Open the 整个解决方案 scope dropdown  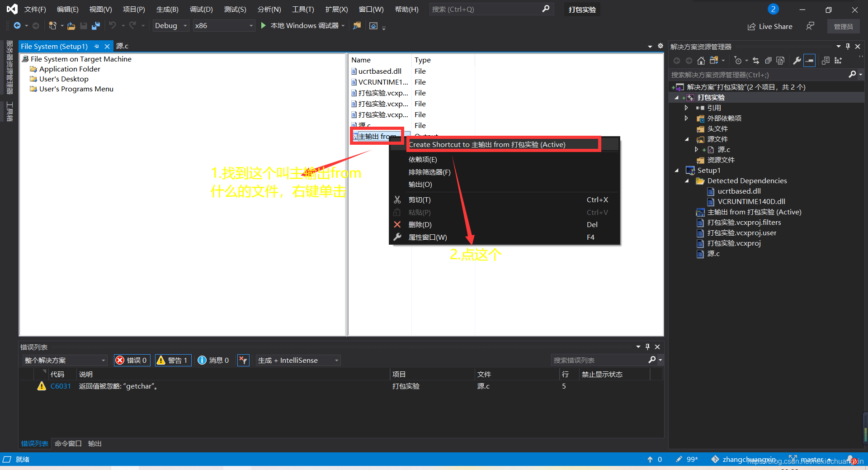pyautogui.click(x=65, y=360)
